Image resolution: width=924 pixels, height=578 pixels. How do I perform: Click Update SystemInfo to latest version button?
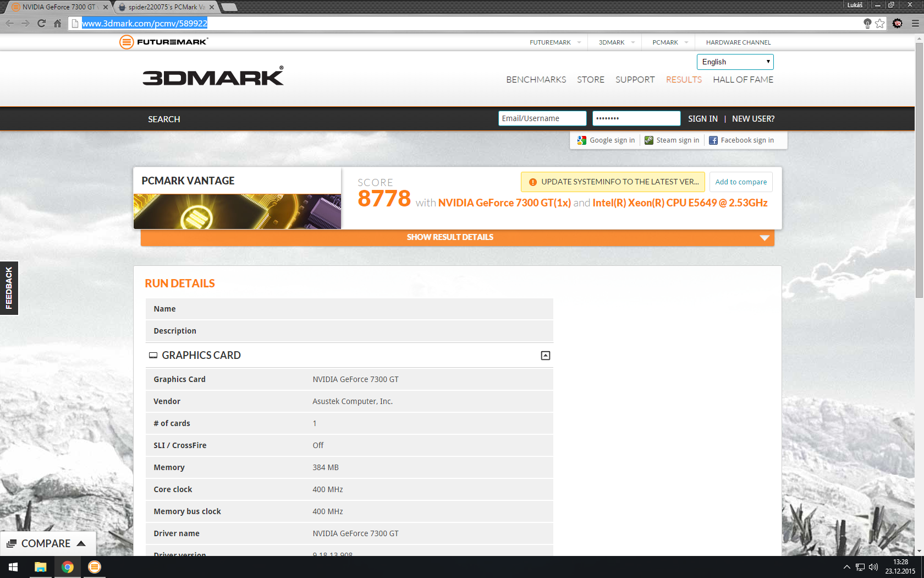(x=613, y=182)
